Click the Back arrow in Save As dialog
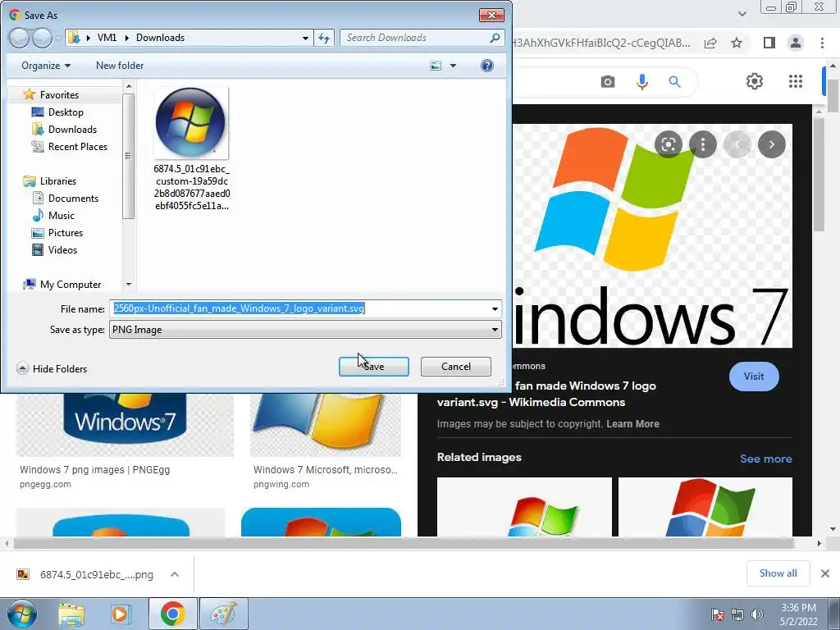The height and width of the screenshot is (630, 840). pyautogui.click(x=20, y=38)
